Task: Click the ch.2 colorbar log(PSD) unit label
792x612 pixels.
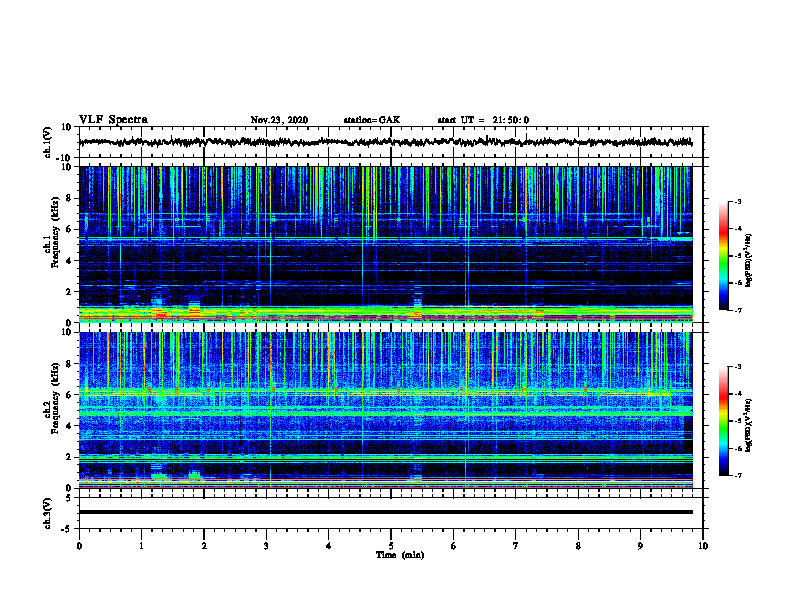Action: click(749, 426)
